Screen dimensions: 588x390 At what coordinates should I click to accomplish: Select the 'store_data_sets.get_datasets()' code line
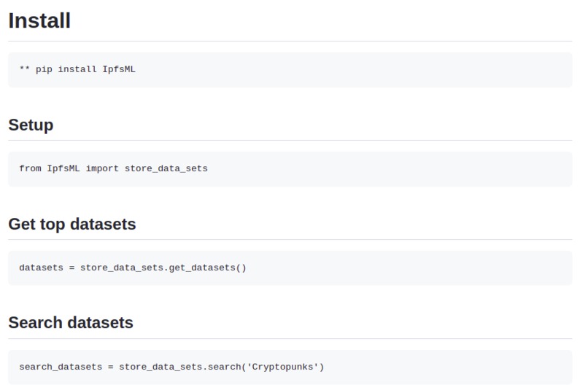[133, 268]
